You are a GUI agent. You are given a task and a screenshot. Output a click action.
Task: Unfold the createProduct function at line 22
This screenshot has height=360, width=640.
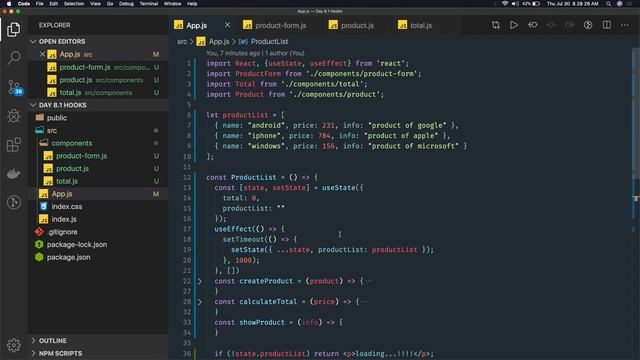(200, 281)
